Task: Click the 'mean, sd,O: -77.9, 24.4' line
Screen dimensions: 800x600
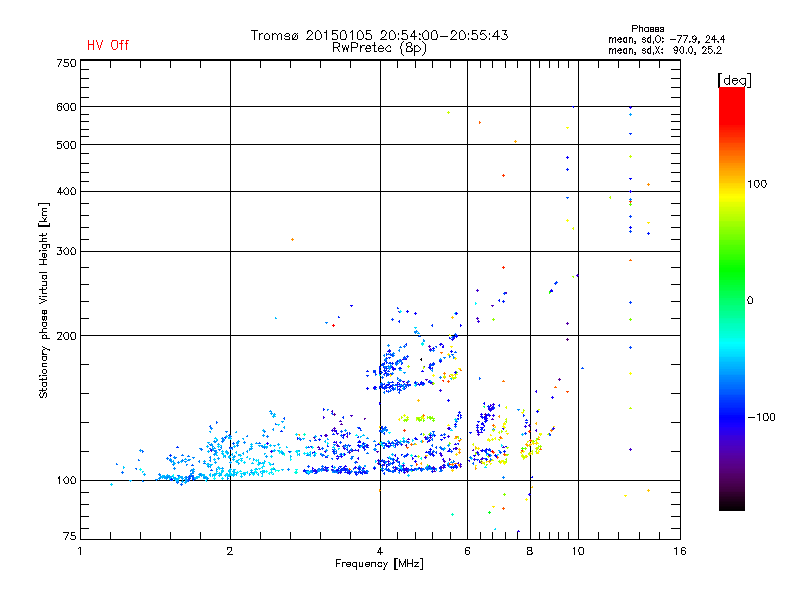Action: 666,39
